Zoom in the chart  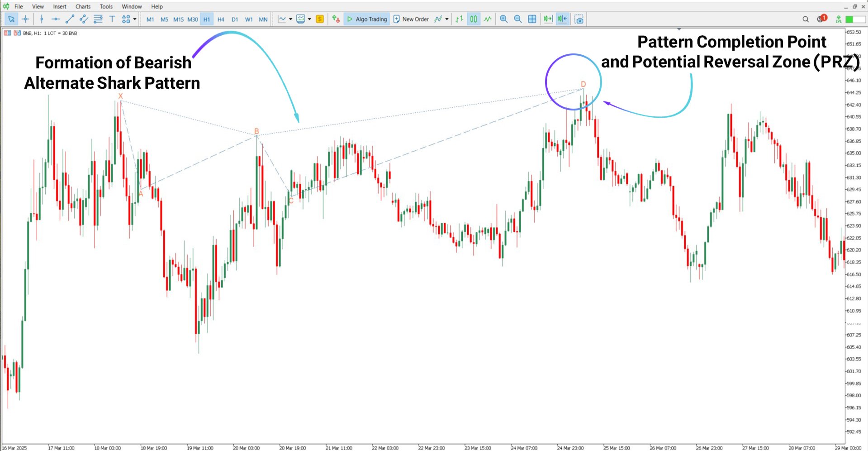[503, 19]
